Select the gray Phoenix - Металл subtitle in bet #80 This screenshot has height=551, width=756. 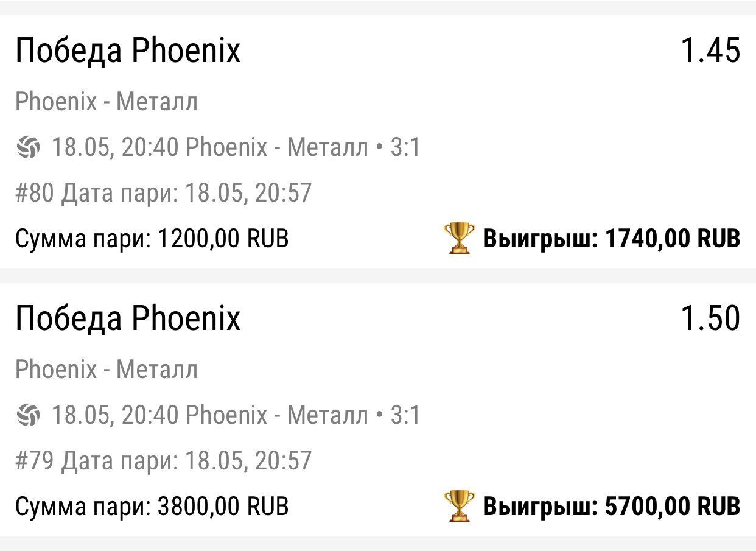point(107,102)
